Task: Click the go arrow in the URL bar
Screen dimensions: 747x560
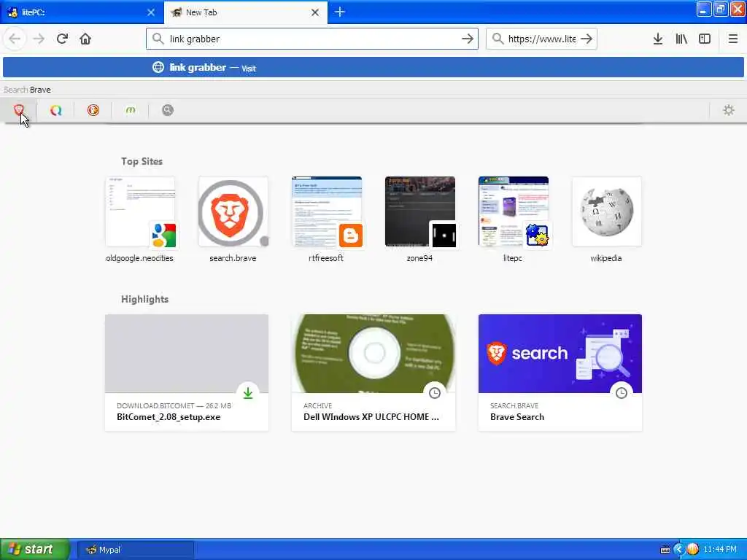Action: pos(468,39)
